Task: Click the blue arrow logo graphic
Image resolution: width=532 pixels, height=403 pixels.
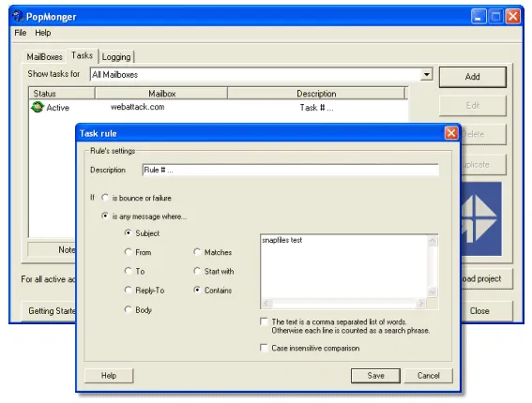Action: (x=481, y=218)
